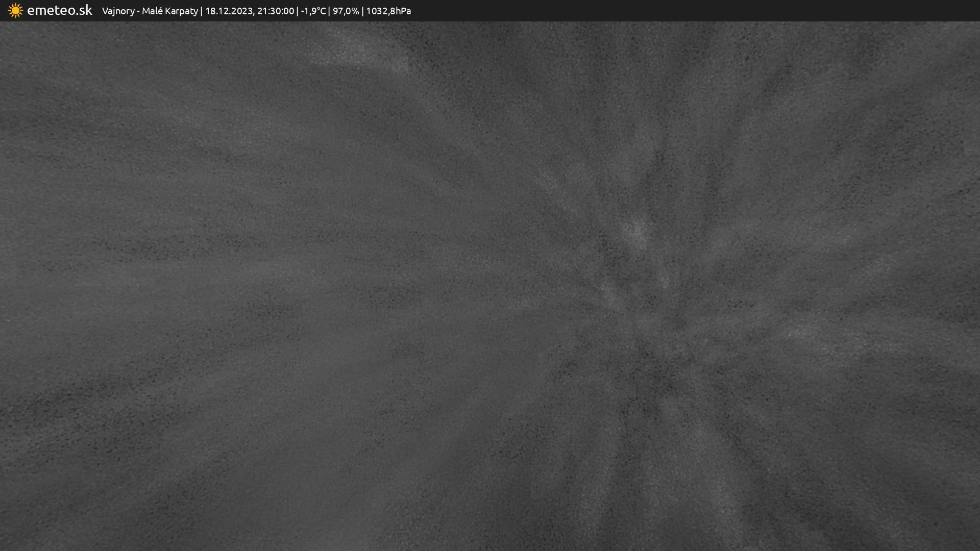Image resolution: width=980 pixels, height=551 pixels.
Task: Click the °C unit symbol in the header
Action: [x=321, y=11]
